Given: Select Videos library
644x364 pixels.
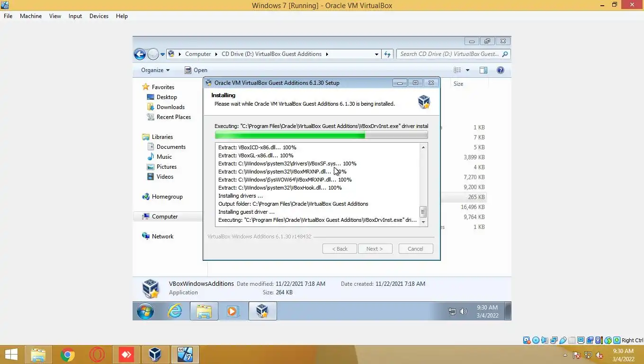Looking at the screenshot, I should click(165, 177).
